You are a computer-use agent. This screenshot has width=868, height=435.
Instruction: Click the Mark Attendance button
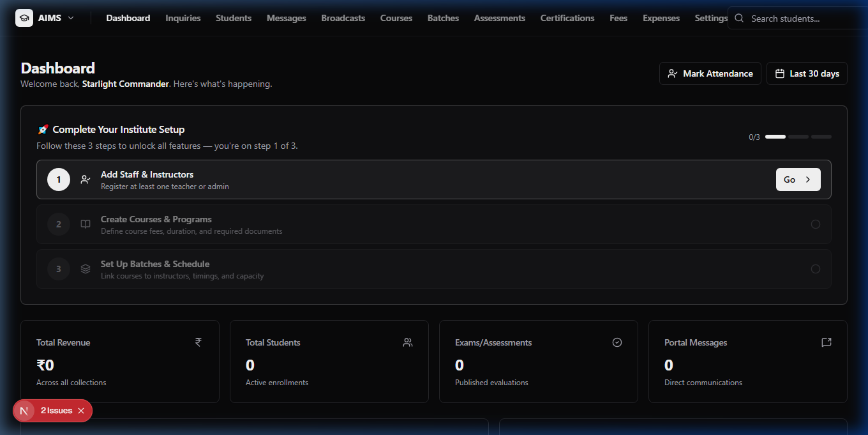point(710,73)
